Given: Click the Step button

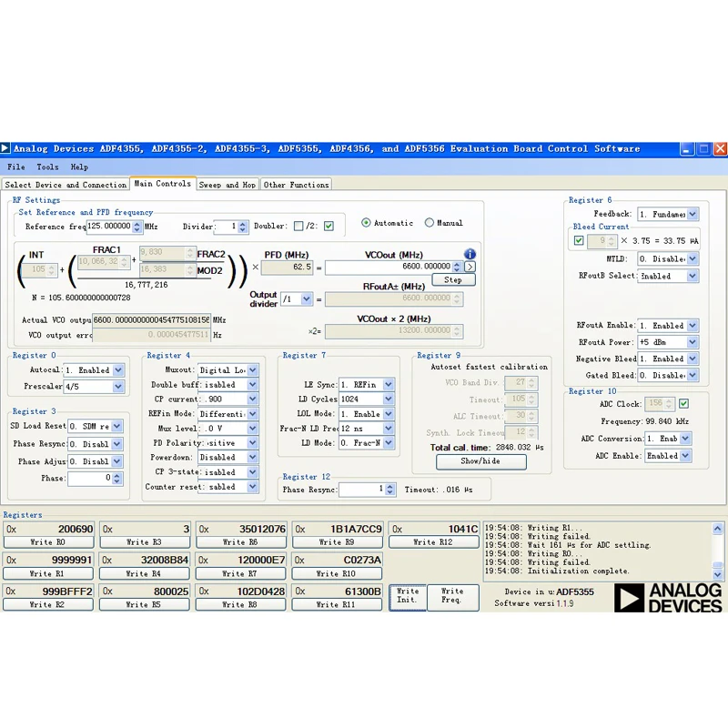Looking at the screenshot, I should click(453, 279).
